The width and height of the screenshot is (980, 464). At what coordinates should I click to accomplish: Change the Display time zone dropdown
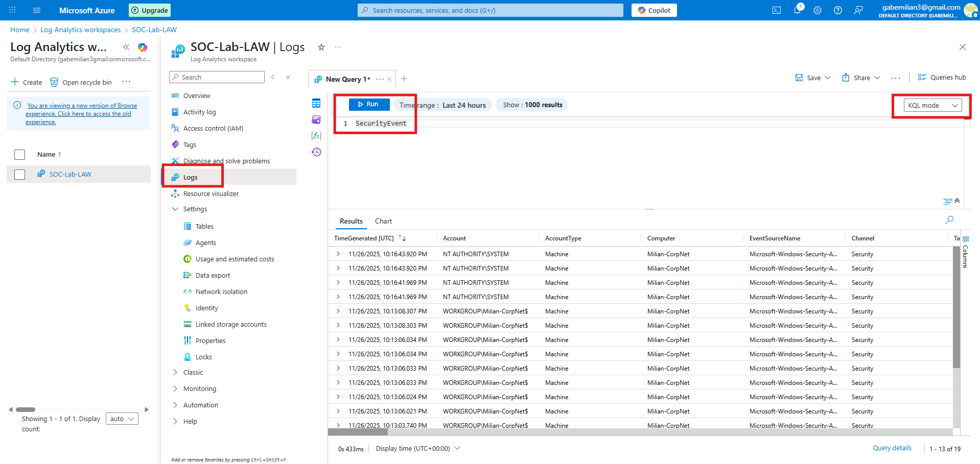(x=418, y=448)
